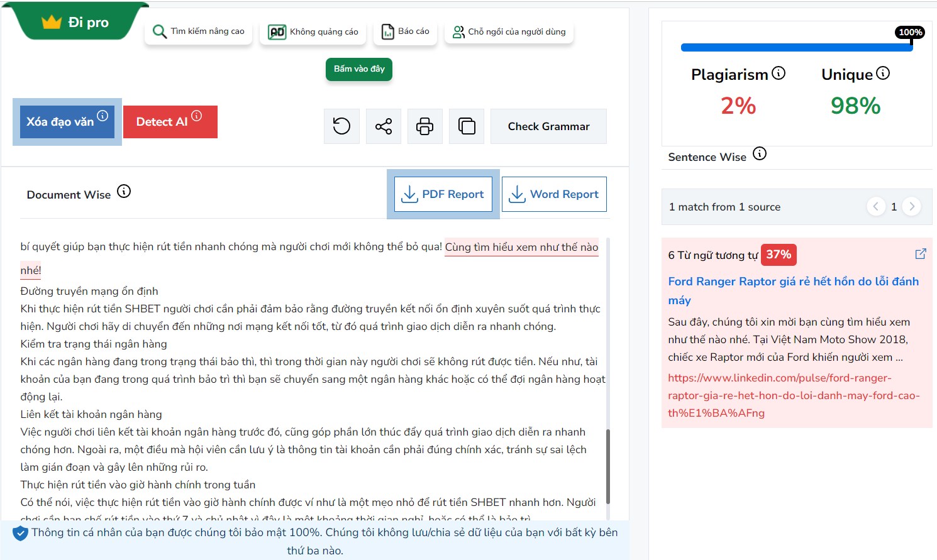Show info icon next to Plagiarism
The height and width of the screenshot is (560, 937).
779,74
